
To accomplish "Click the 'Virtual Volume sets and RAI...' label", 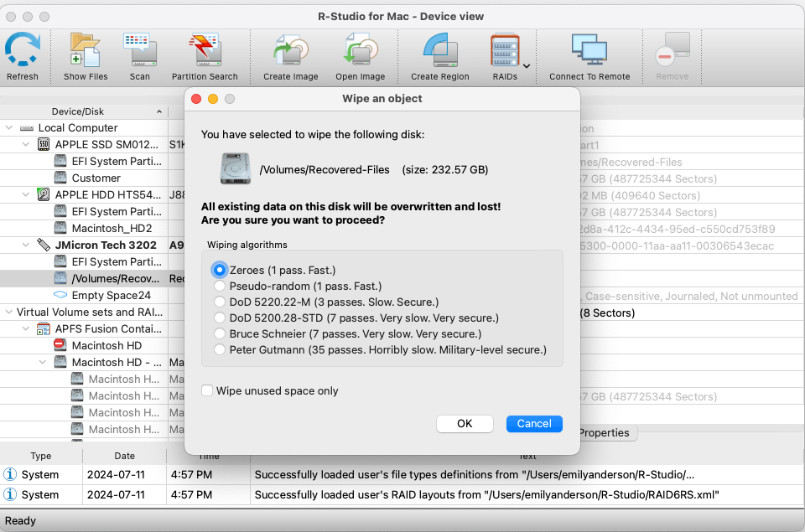I will tap(90, 312).
